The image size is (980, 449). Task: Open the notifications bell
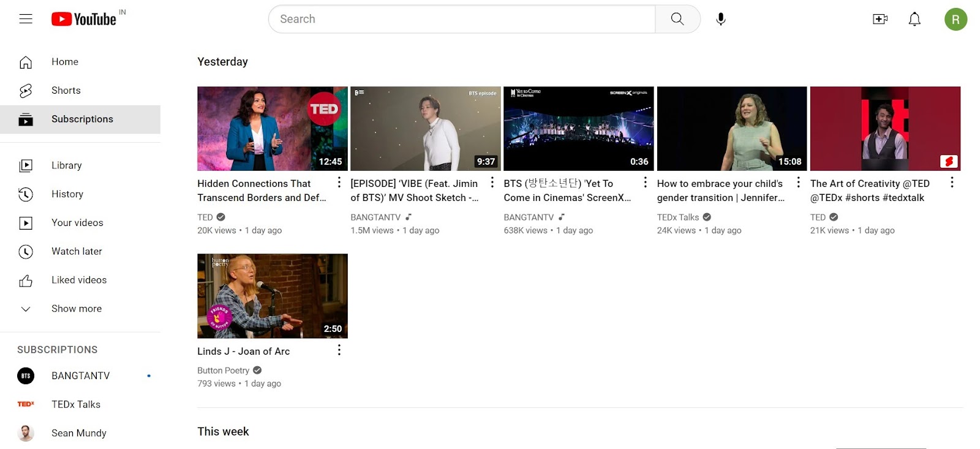pos(914,19)
